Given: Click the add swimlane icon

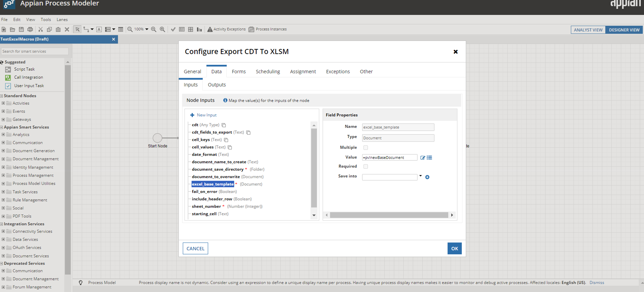Looking at the screenshot, I should click(x=108, y=29).
